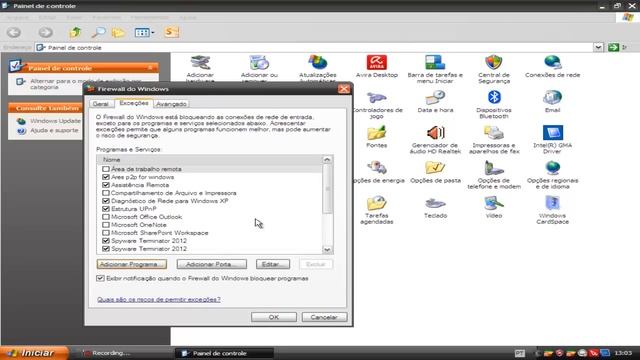640x360 pixels.
Task: Click the PT language indicator in tray
Action: click(x=520, y=353)
